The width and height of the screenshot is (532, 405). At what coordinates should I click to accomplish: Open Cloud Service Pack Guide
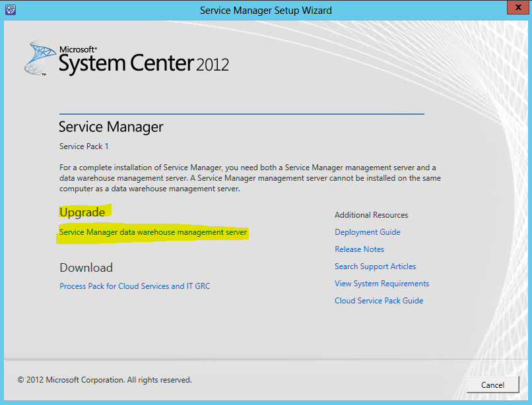(379, 301)
